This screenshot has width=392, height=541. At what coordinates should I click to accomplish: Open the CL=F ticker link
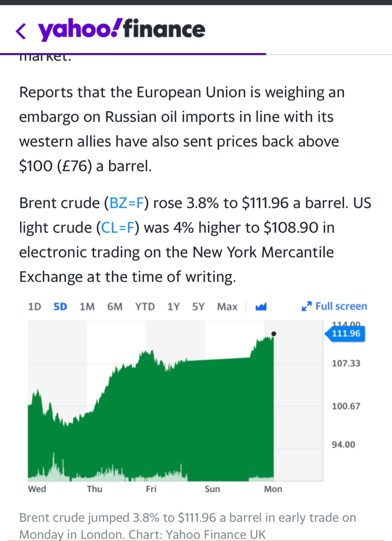point(118,228)
